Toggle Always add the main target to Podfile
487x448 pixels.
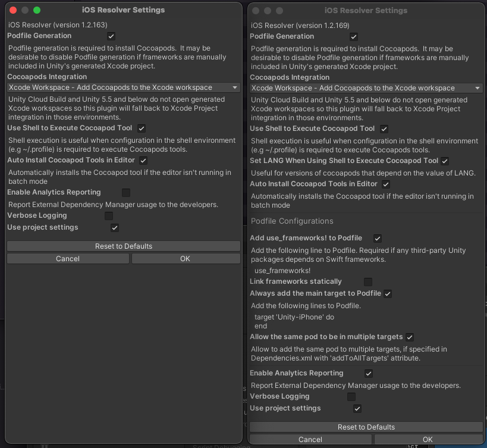click(387, 293)
